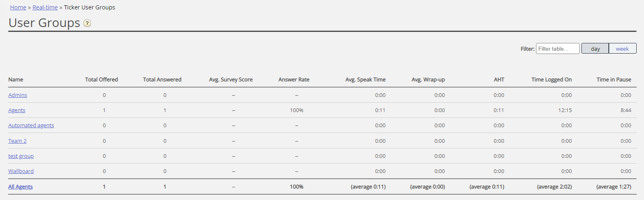
Task: Click the Filter table input field
Action: (557, 49)
